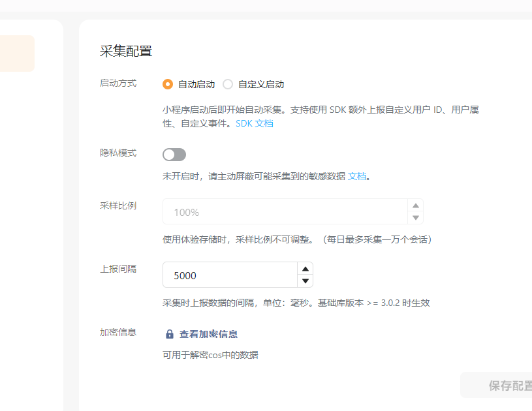The width and height of the screenshot is (532, 411).
Task: Select the 自动启动 radio button
Action: (x=168, y=84)
